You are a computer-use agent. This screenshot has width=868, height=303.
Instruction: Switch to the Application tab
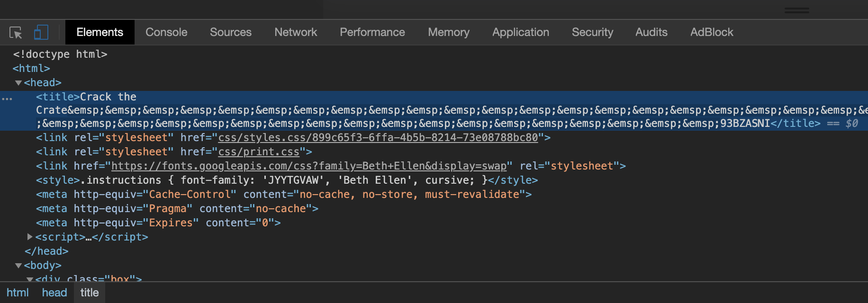[x=520, y=32]
